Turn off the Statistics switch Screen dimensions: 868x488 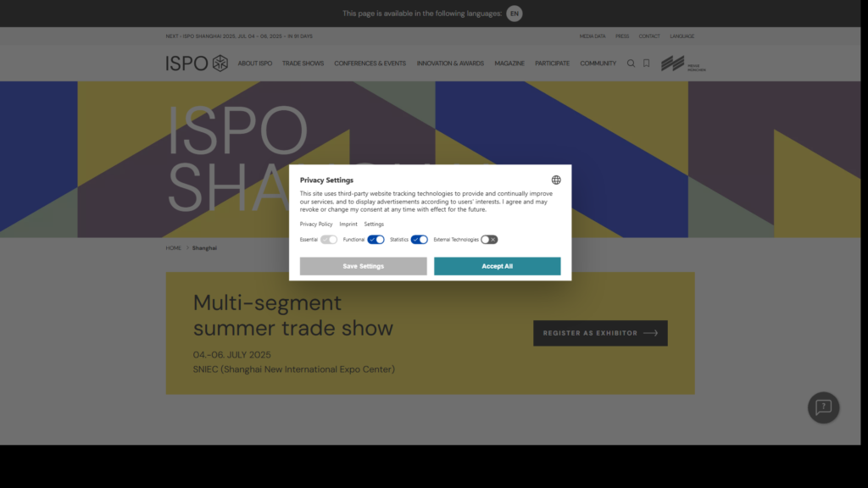[x=420, y=240]
